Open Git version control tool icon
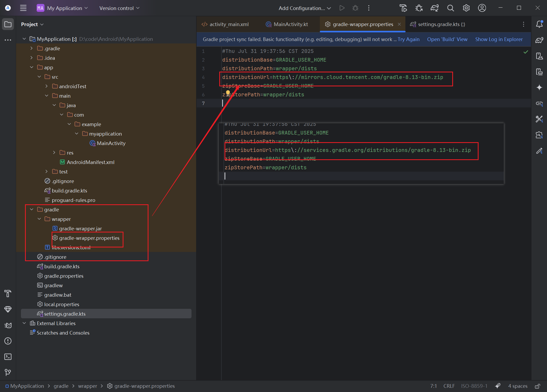 coord(8,372)
